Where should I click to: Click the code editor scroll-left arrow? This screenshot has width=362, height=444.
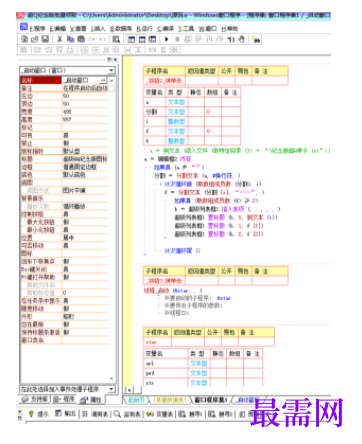(129, 390)
